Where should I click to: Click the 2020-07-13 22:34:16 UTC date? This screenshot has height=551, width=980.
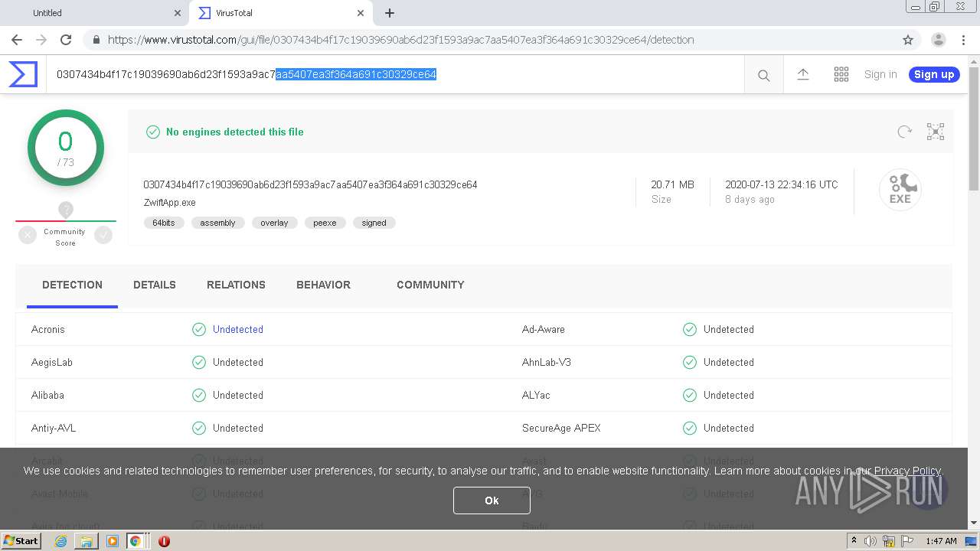(782, 184)
